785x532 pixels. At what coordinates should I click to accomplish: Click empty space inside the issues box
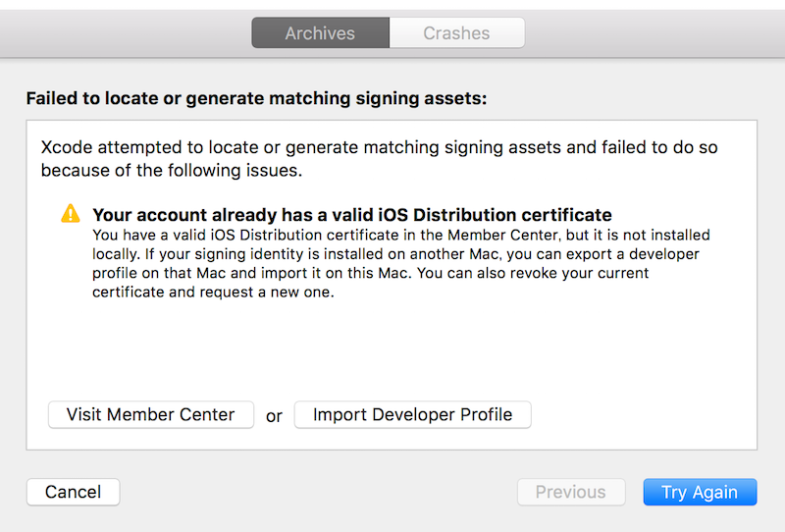[x=392, y=348]
